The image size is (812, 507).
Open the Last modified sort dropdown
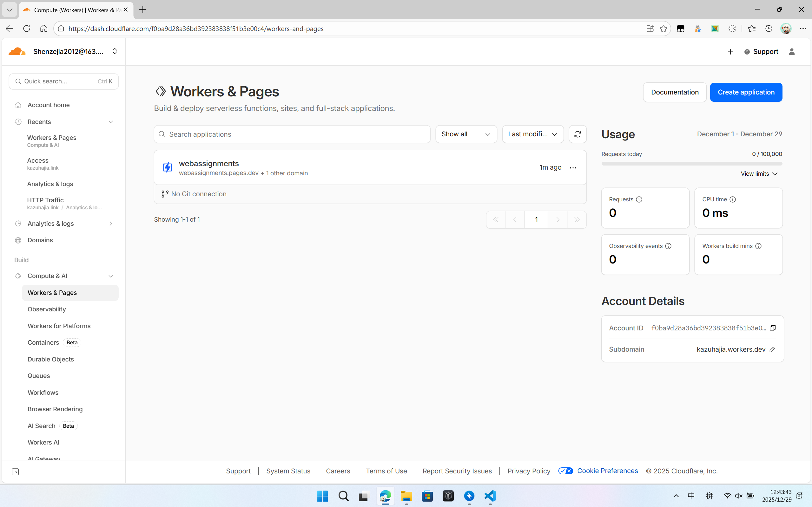coord(532,134)
